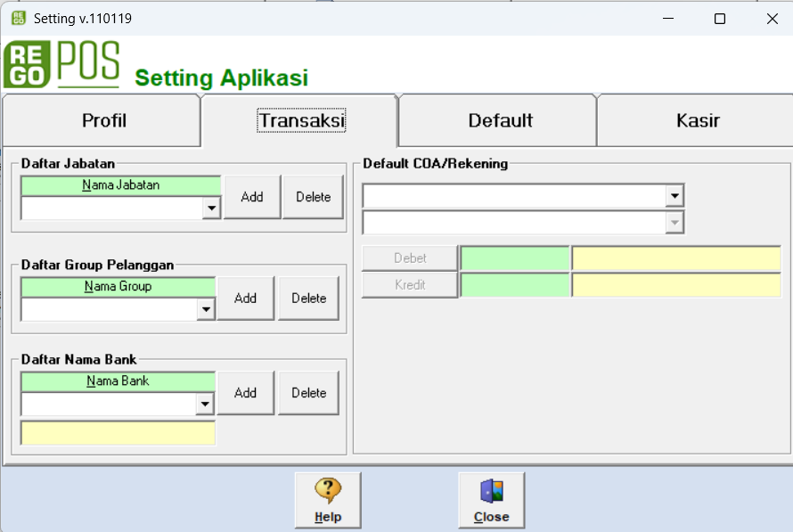
Task: Delete the selected Jabatan
Action: click(x=313, y=197)
